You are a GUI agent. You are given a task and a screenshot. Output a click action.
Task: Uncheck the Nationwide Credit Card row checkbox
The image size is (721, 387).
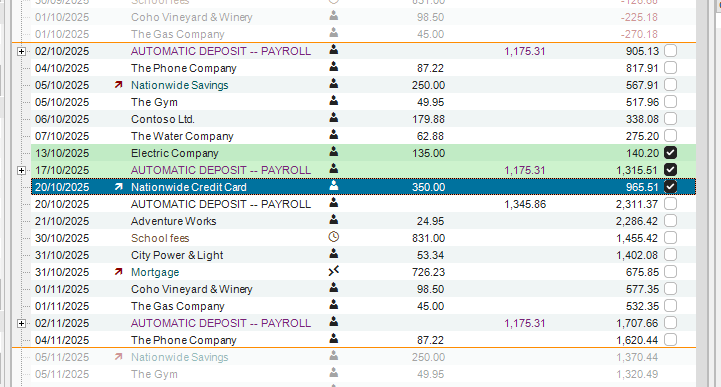click(x=670, y=187)
